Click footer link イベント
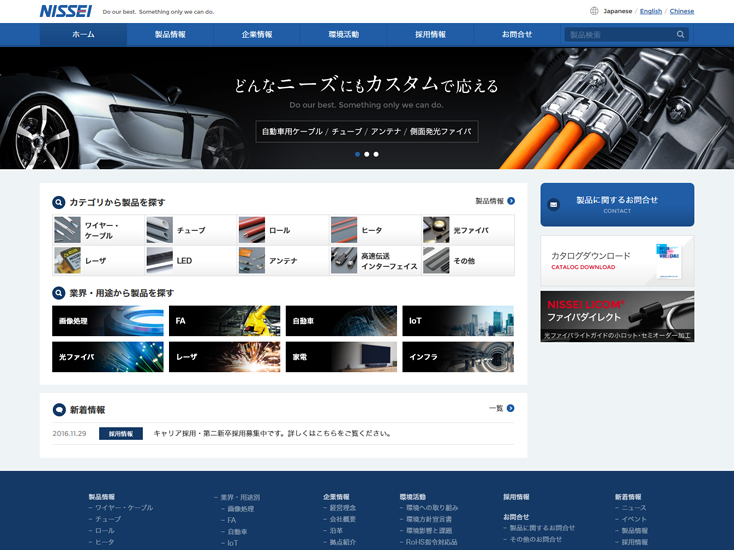734x550 pixels. click(x=634, y=519)
